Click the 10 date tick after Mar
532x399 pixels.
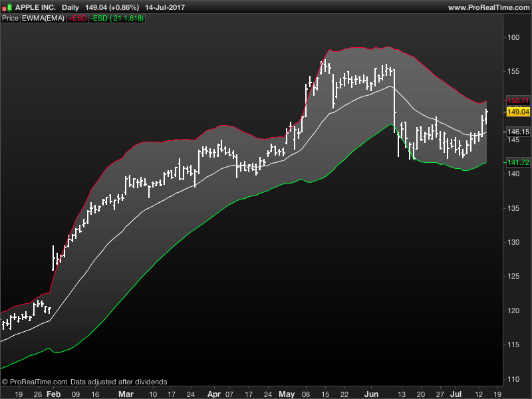153,394
